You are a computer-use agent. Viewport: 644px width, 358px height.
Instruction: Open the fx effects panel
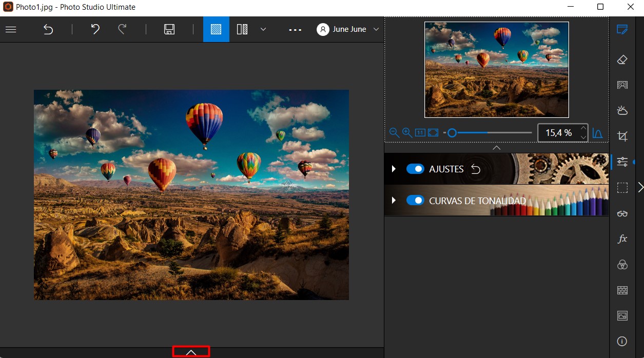622,239
